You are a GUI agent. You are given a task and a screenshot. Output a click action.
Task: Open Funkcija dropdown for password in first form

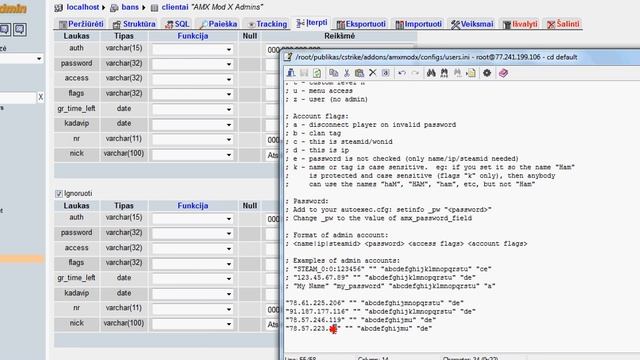pyautogui.click(x=193, y=64)
